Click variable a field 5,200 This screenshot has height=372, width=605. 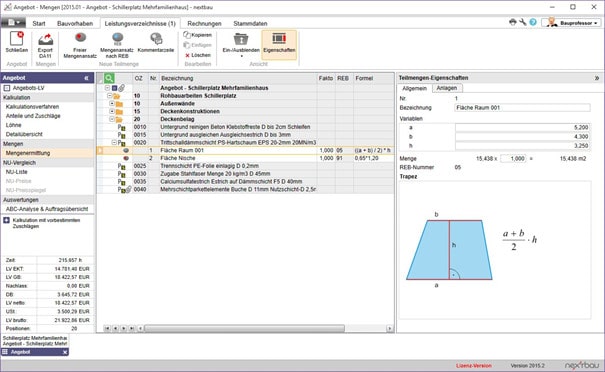522,127
